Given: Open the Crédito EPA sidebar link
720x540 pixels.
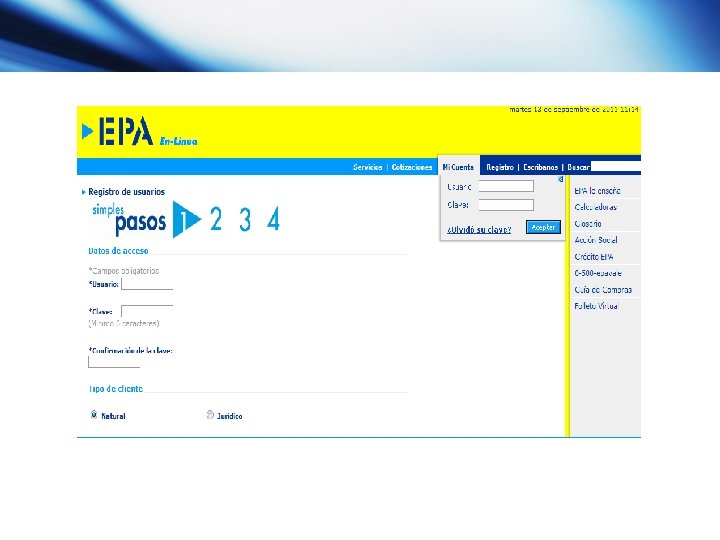Looking at the screenshot, I should [x=594, y=257].
